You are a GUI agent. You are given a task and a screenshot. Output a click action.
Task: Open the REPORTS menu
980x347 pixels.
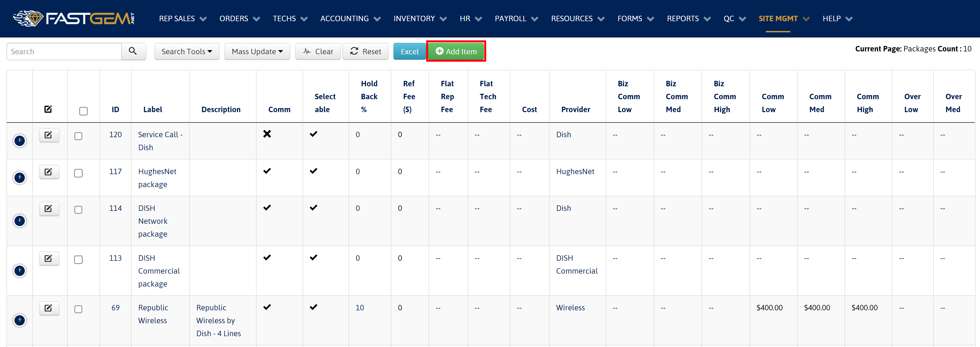pos(689,19)
